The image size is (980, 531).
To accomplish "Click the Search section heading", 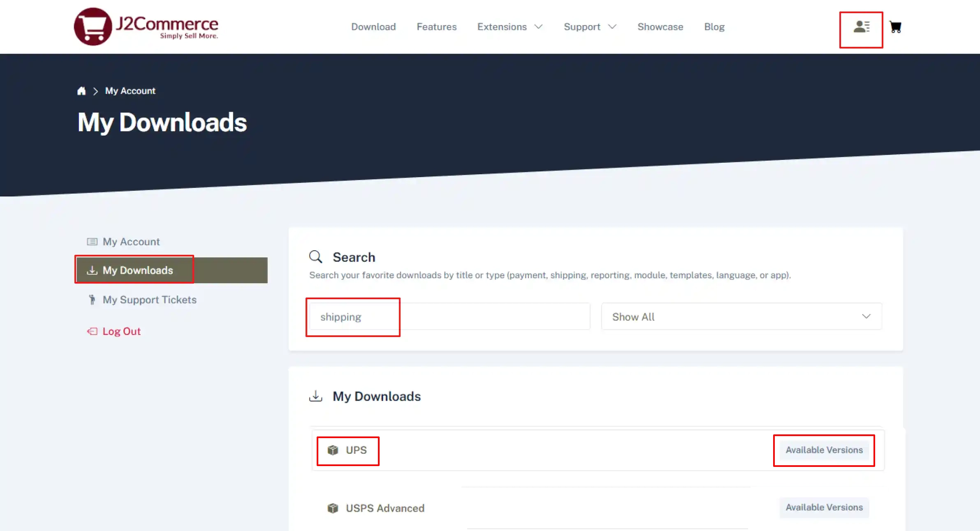I will 354,257.
